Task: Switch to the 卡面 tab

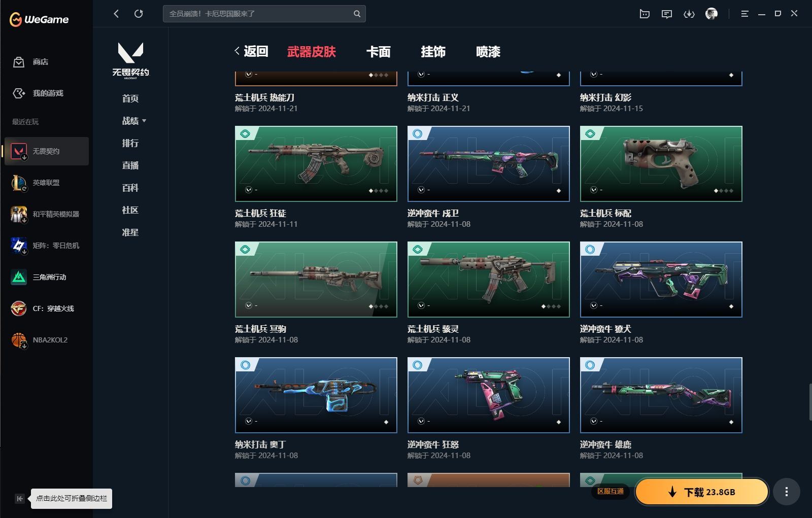Action: click(x=379, y=52)
